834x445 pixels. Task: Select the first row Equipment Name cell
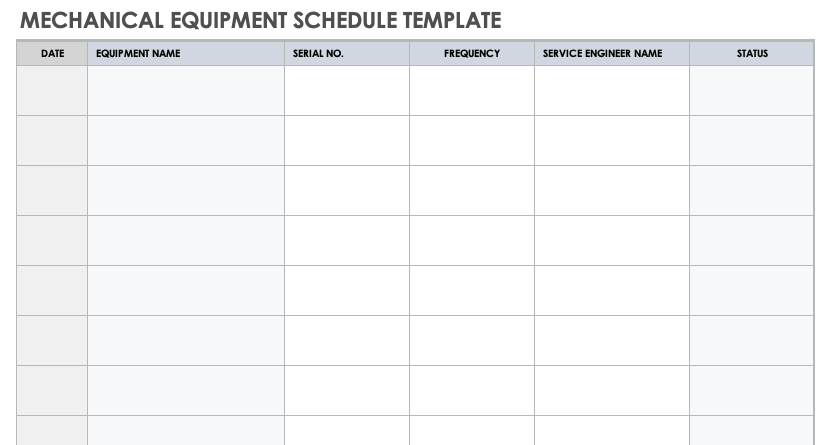click(x=185, y=91)
